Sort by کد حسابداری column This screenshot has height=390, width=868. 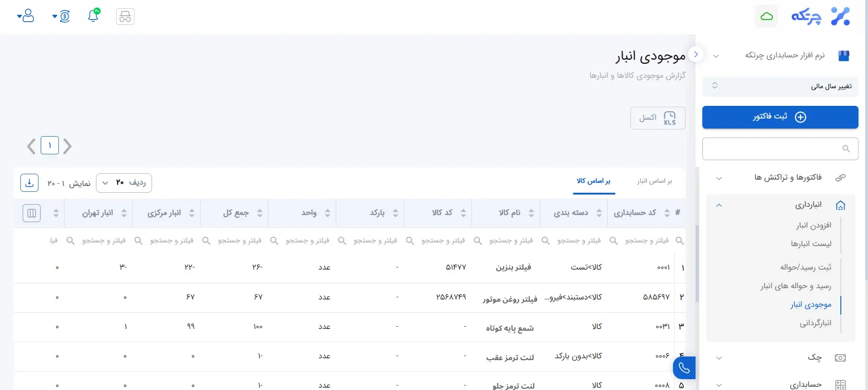pos(667,213)
